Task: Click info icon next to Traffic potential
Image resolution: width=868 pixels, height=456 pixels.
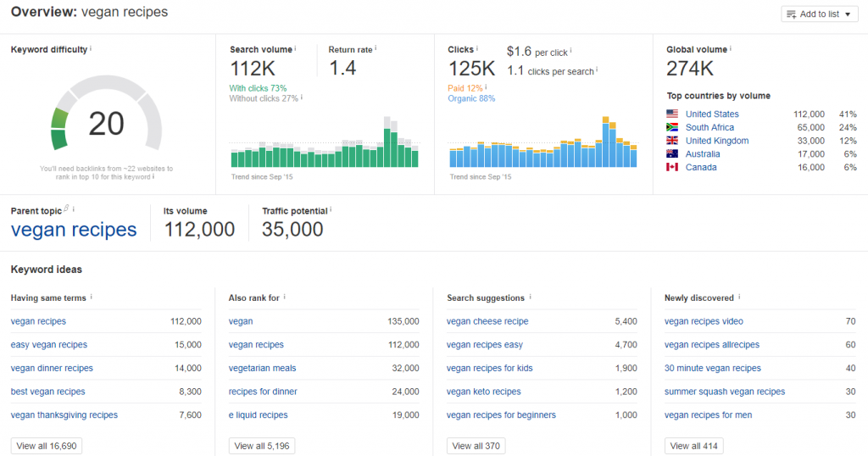Action: pyautogui.click(x=331, y=209)
